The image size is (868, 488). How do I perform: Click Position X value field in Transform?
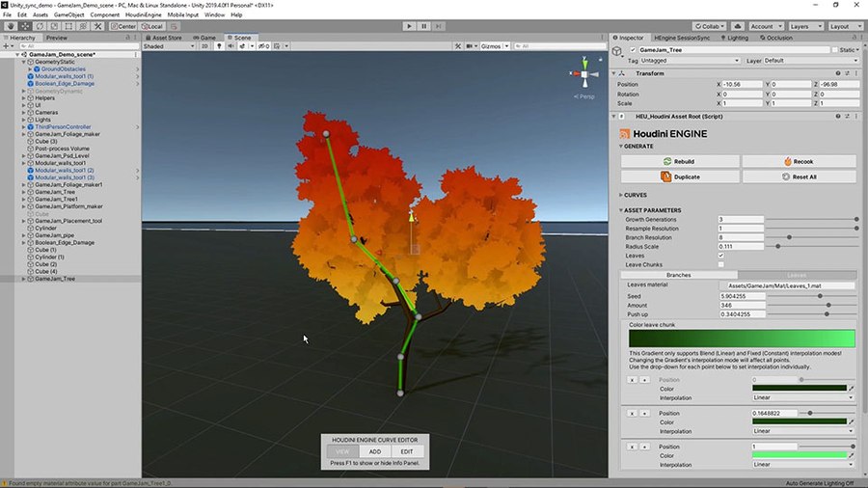[x=743, y=85]
